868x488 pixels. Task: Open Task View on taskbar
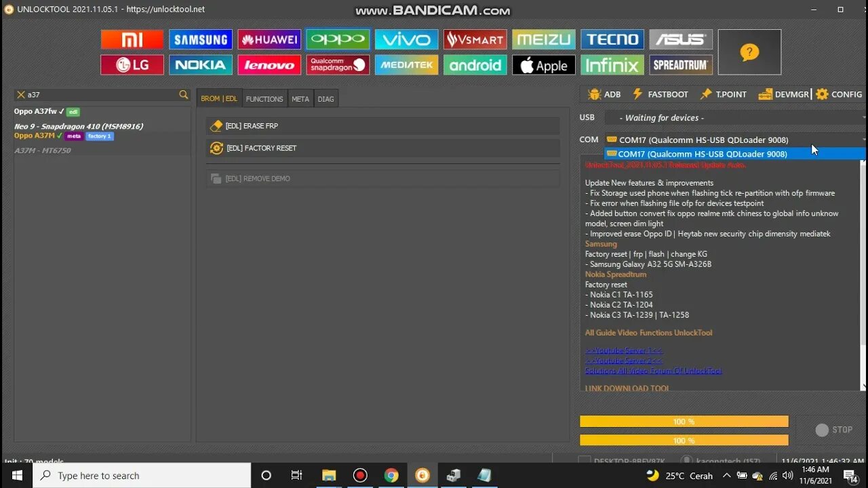point(296,476)
